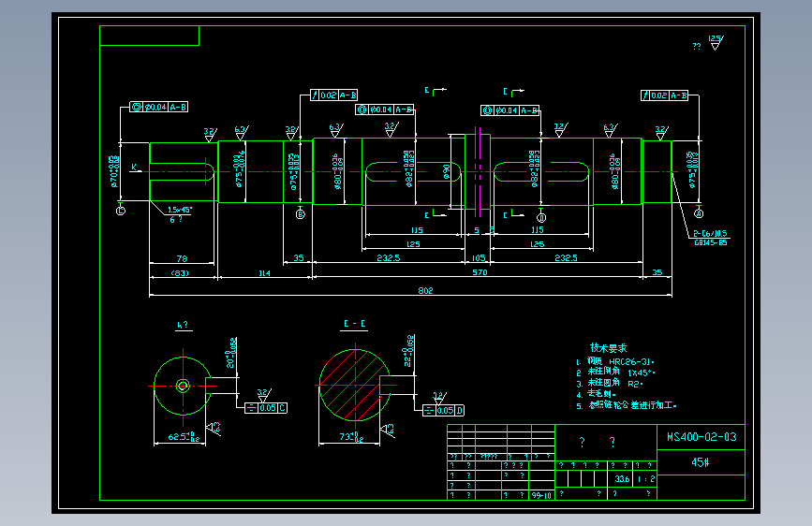The width and height of the screenshot is (812, 526).
Task: Click the 33.6 weight value cell
Action: point(622,479)
